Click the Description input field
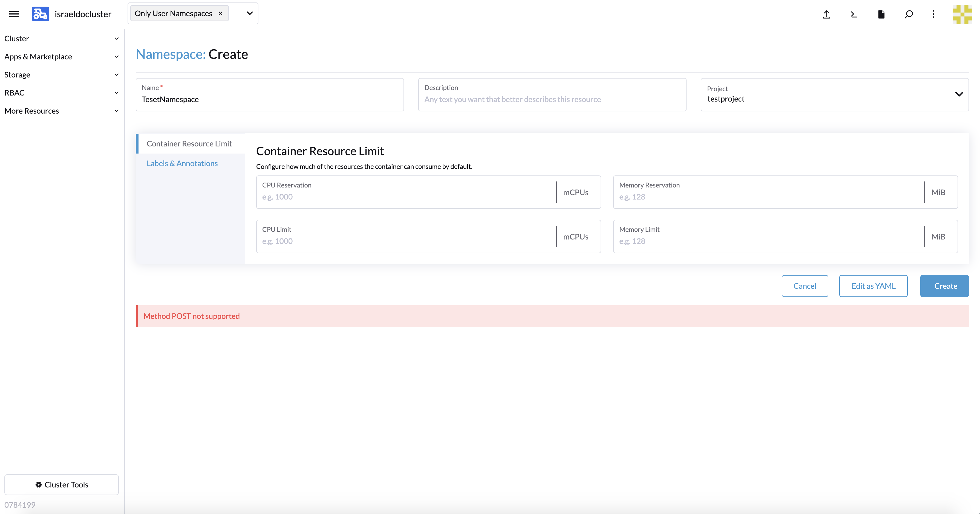The width and height of the screenshot is (980, 514). coord(552,99)
